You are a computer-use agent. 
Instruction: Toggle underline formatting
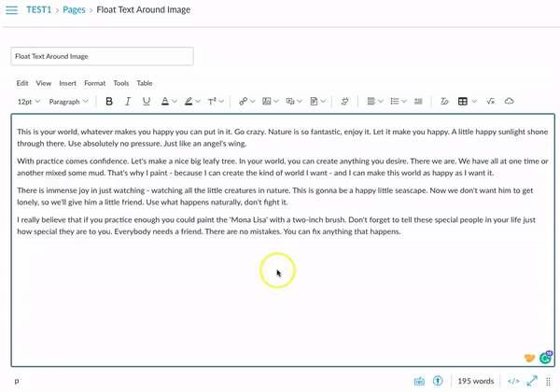(x=147, y=102)
